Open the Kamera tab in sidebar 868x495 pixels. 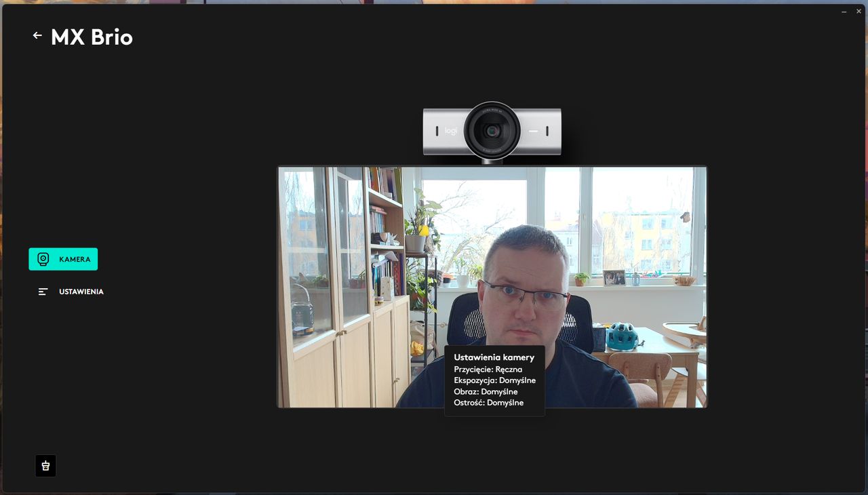(x=63, y=259)
